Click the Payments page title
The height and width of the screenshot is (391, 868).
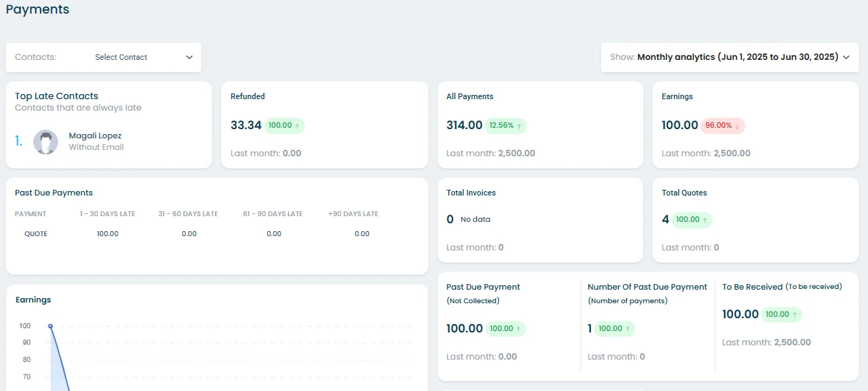pyautogui.click(x=38, y=9)
